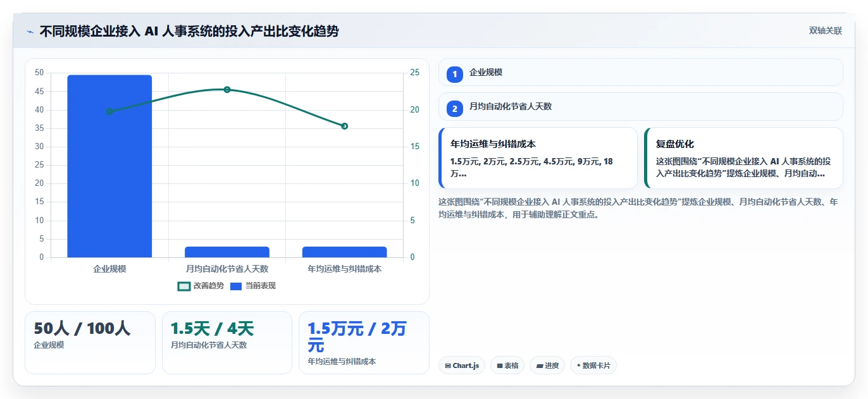Select list item 1 企业规模

641,72
